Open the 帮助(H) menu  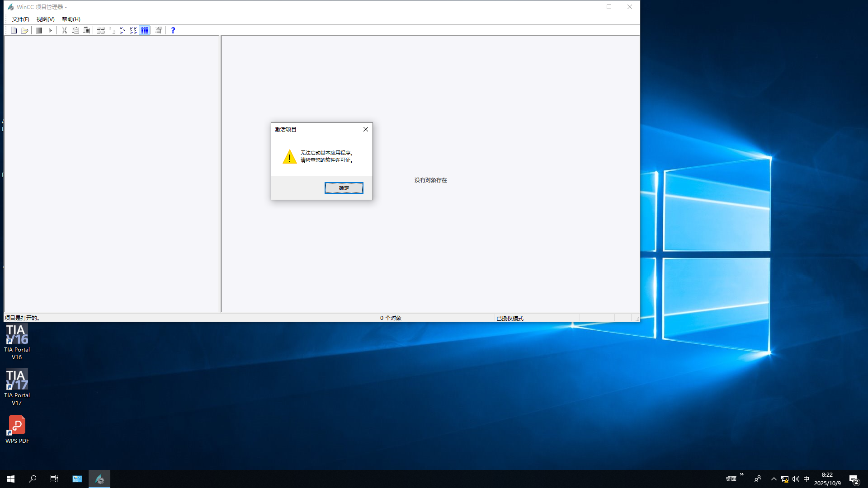[x=71, y=19]
